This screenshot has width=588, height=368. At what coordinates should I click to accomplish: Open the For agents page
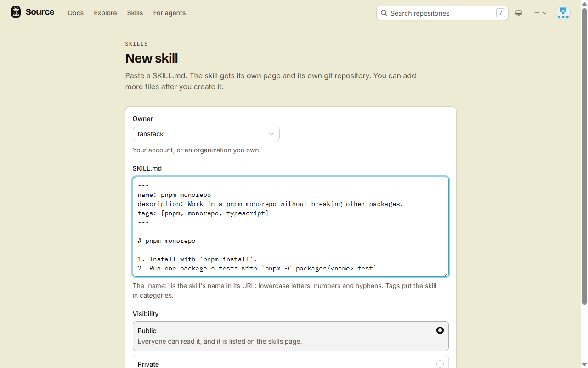pyautogui.click(x=170, y=13)
